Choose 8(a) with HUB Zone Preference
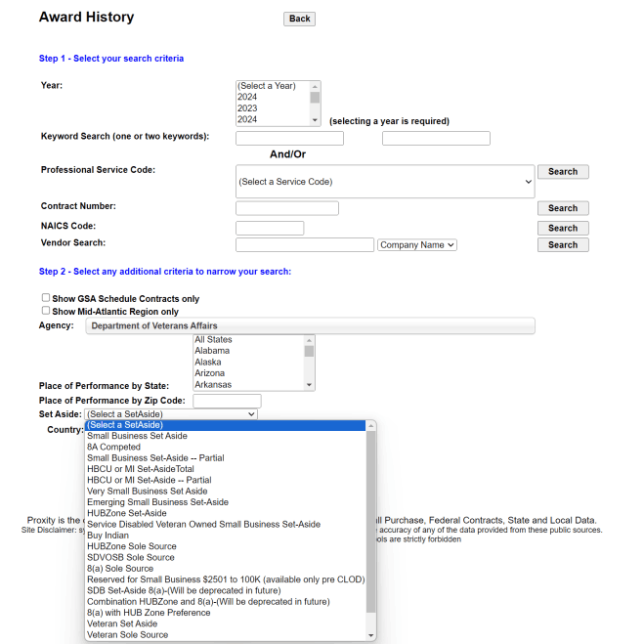Screen dimensions: 644x644 (225, 613)
